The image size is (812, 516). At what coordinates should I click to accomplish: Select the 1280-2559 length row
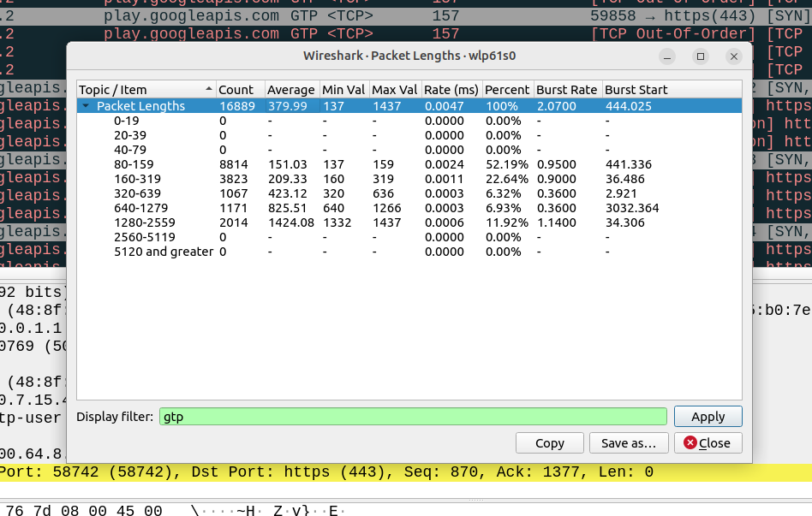[x=409, y=222]
